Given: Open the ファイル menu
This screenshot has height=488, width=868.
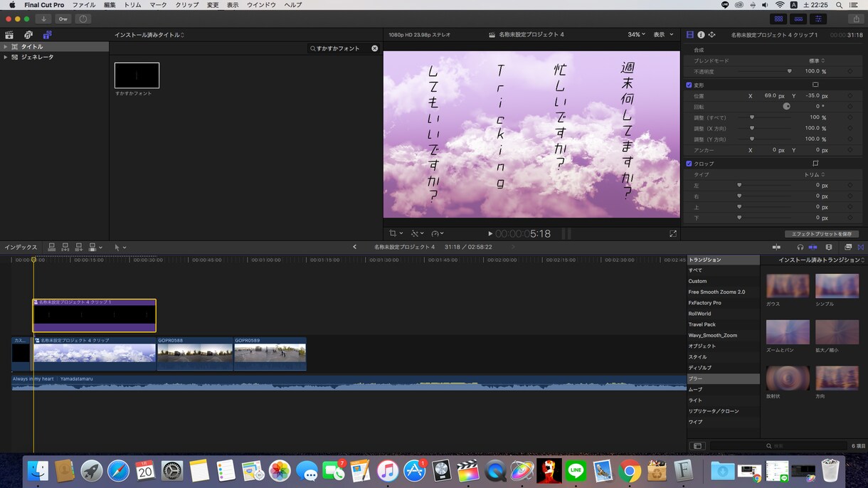Looking at the screenshot, I should 84,5.
